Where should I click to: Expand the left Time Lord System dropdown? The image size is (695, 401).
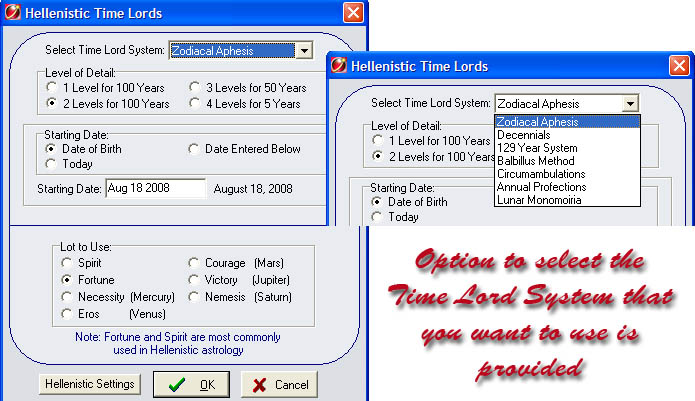click(x=303, y=50)
